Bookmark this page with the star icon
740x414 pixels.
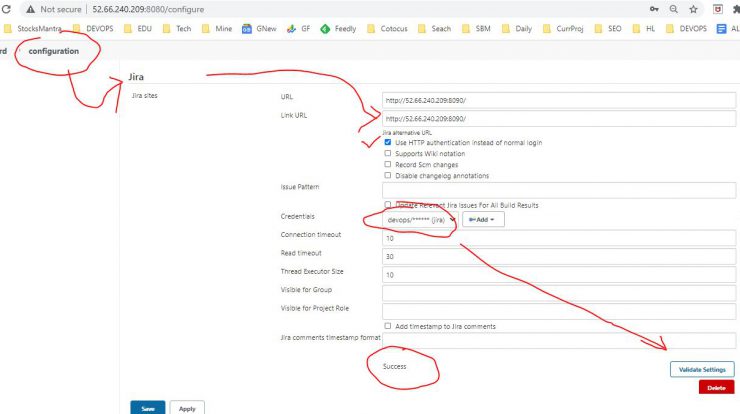click(x=693, y=9)
